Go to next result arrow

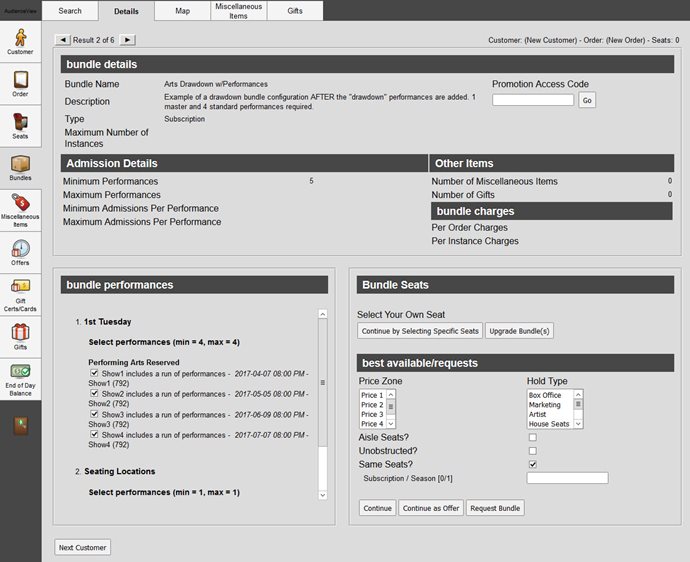point(128,40)
